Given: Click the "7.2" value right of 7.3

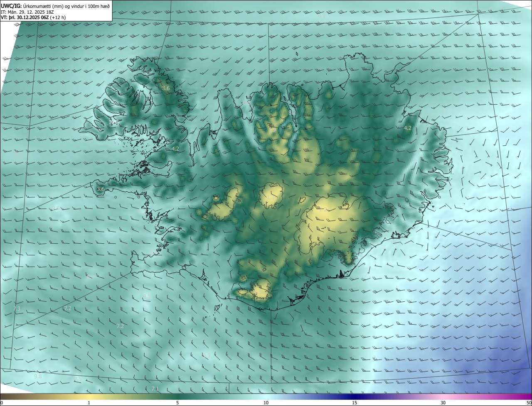Looking at the screenshot, I should click(68, 308).
